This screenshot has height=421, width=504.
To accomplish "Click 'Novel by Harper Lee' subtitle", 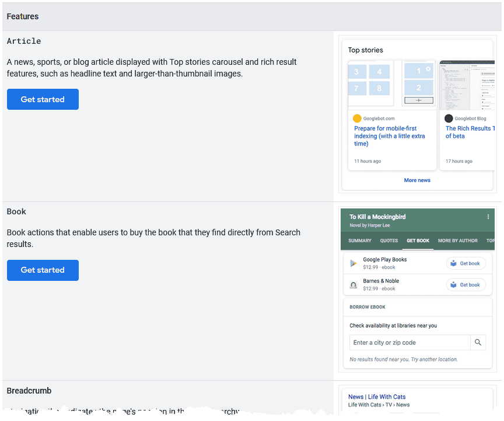I will click(x=370, y=225).
